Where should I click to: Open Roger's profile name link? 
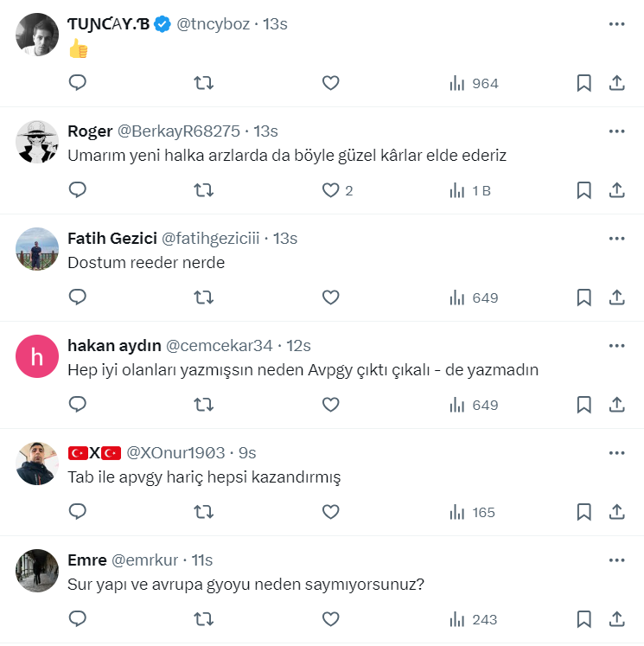(90, 131)
